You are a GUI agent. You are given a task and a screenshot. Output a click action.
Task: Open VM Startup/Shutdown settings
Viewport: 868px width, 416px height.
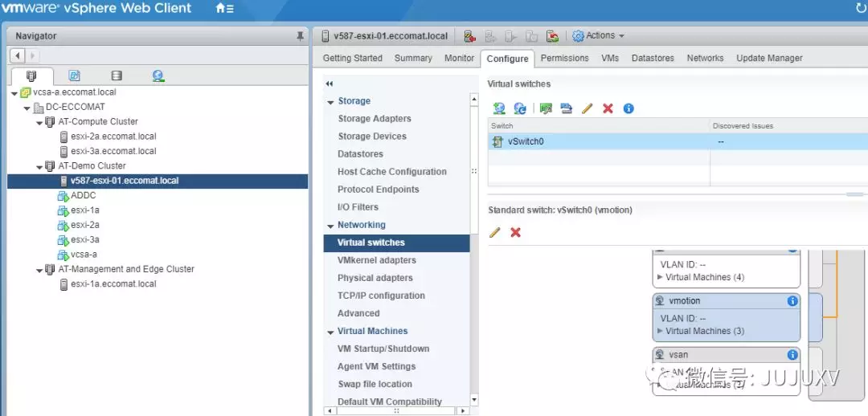click(383, 349)
